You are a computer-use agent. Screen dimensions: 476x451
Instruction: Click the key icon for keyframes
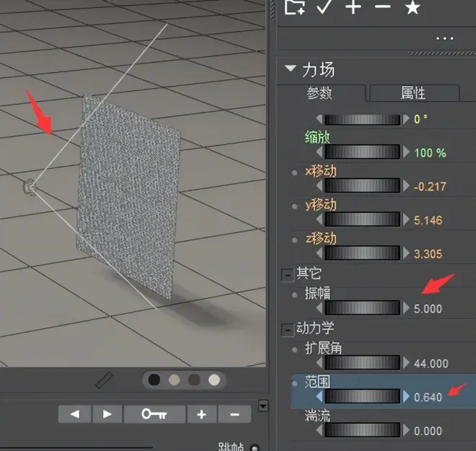coord(154,414)
